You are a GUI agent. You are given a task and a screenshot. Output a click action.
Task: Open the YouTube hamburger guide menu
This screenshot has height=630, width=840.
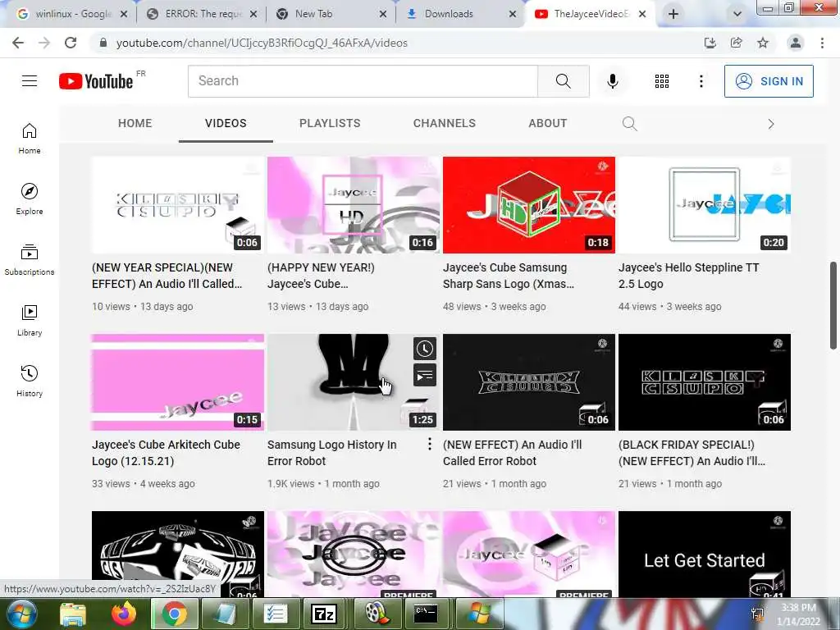coord(30,81)
